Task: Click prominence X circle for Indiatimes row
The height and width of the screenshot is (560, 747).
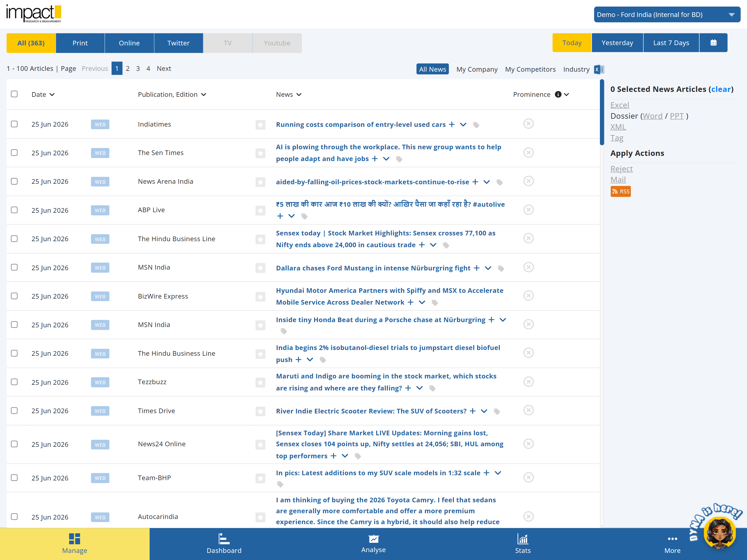Action: [529, 124]
